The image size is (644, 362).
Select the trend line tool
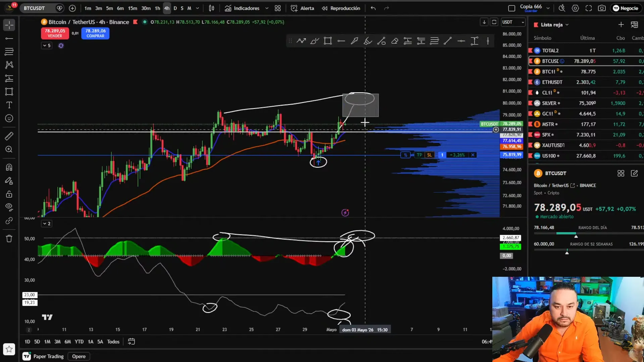pos(9,39)
